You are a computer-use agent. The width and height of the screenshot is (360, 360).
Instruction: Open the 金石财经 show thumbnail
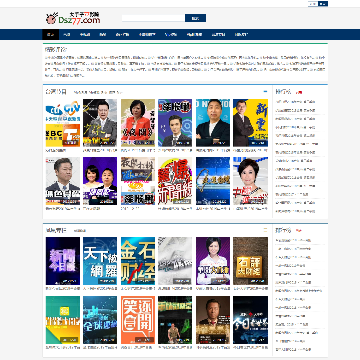(138, 261)
